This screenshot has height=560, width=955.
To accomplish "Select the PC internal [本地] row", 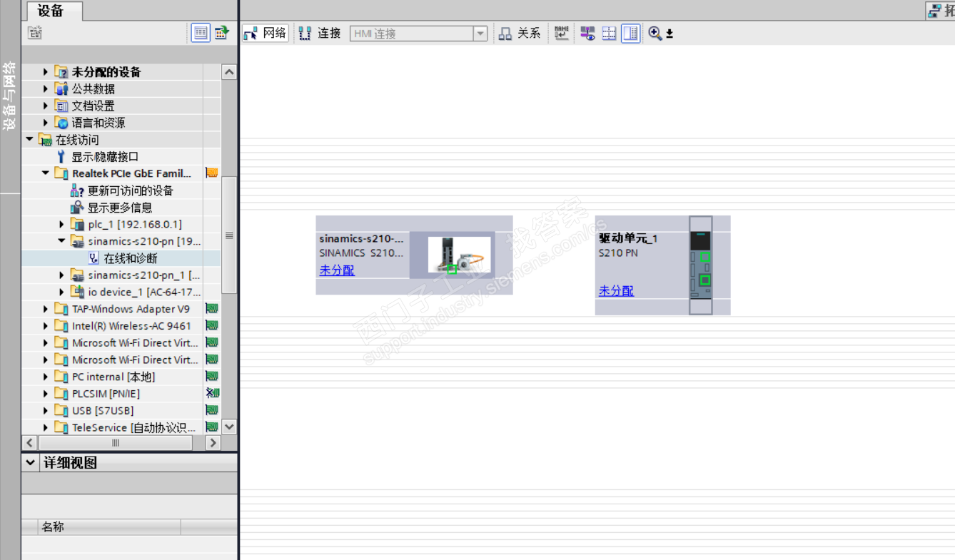I will tap(121, 377).
